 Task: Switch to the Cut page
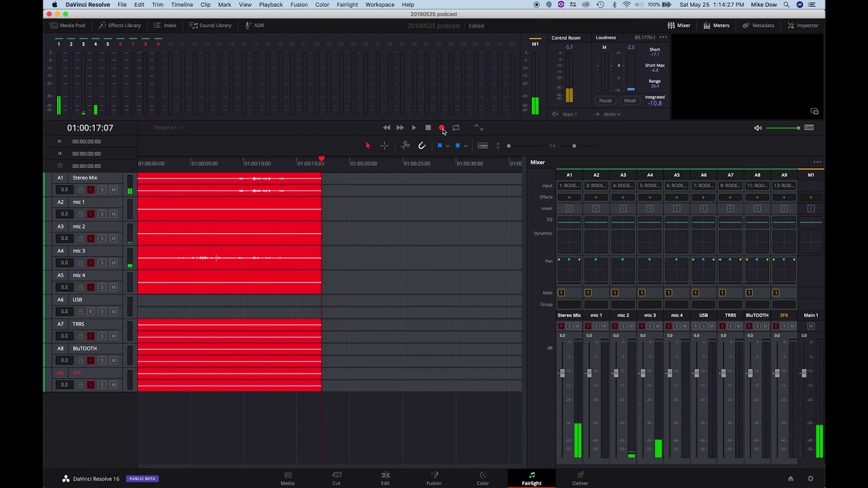click(336, 479)
